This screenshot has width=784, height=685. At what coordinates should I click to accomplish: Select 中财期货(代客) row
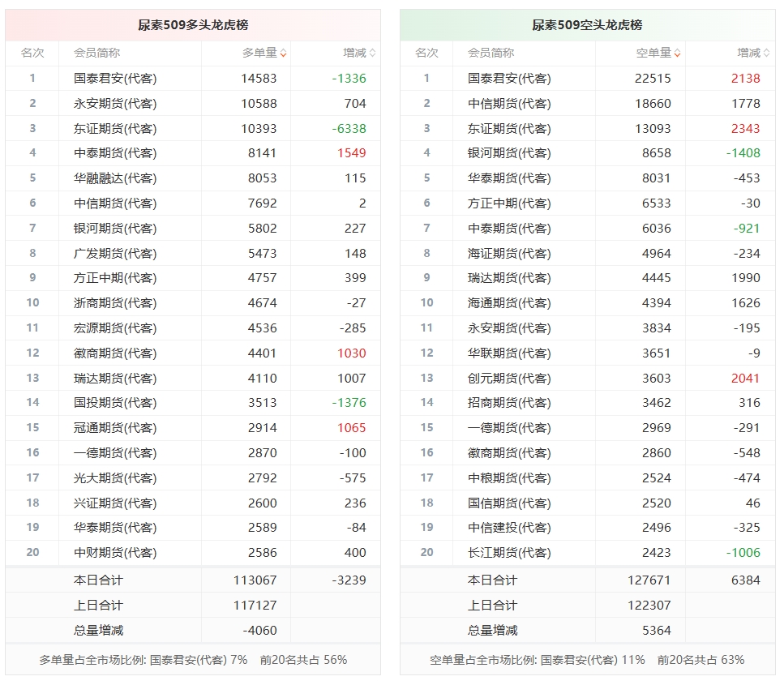click(x=193, y=553)
